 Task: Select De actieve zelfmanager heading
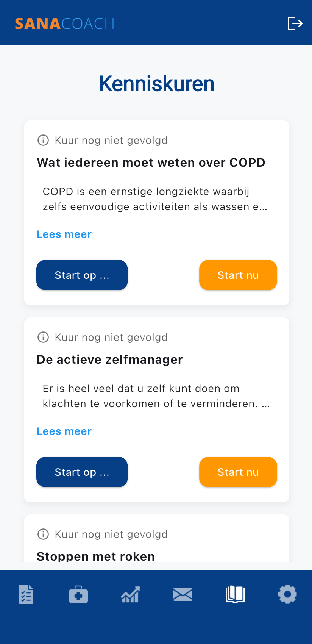pos(110,360)
